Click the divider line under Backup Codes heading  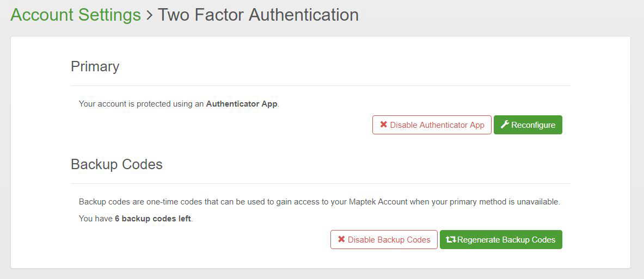tap(320, 183)
